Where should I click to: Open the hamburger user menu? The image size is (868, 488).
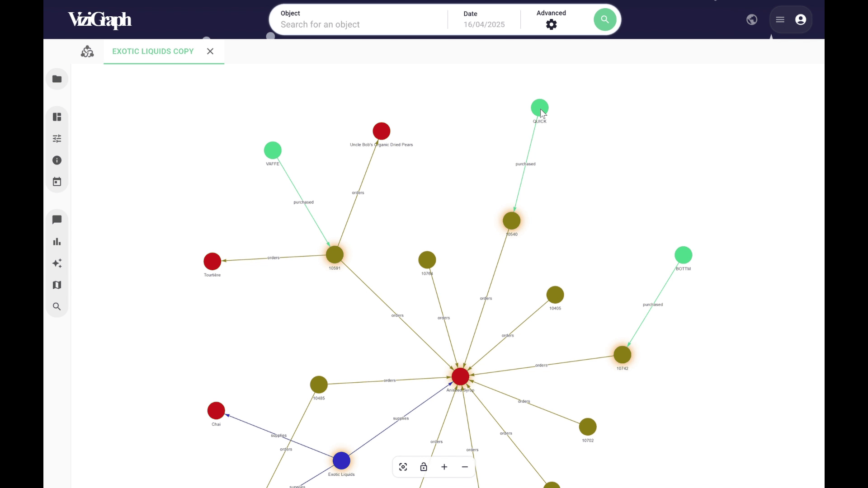[x=780, y=20]
